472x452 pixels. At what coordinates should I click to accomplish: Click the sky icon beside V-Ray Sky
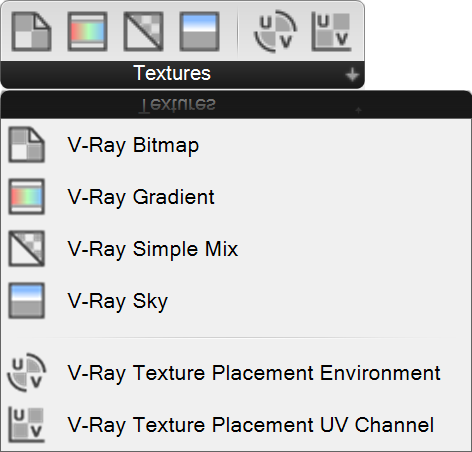point(26,301)
